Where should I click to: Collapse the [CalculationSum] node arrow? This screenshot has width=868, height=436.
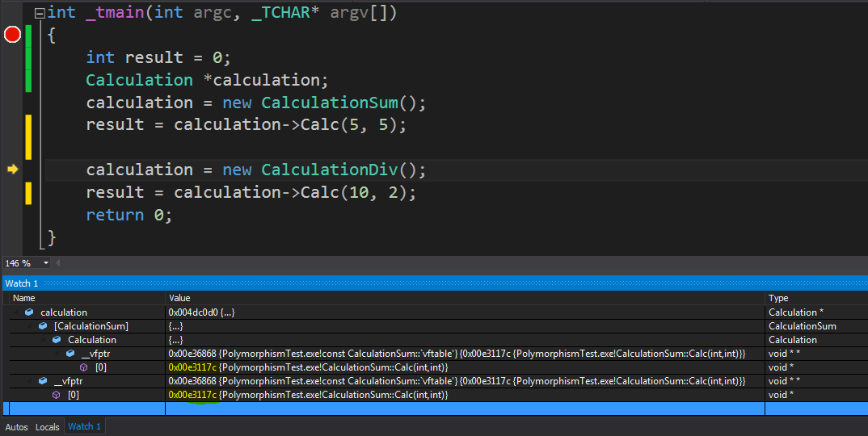click(29, 326)
